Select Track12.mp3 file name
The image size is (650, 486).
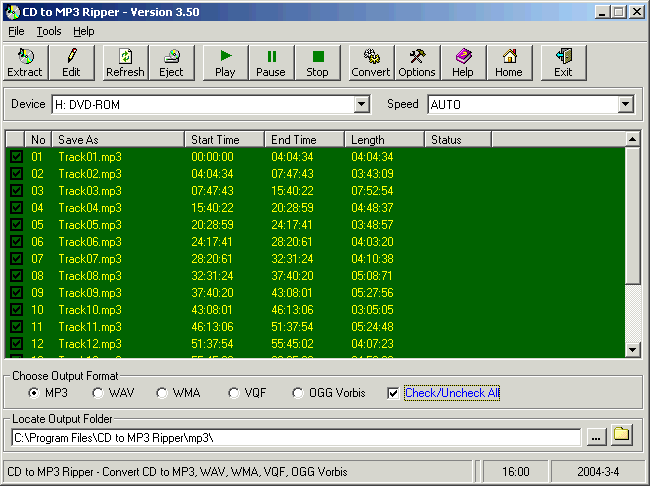(x=90, y=344)
